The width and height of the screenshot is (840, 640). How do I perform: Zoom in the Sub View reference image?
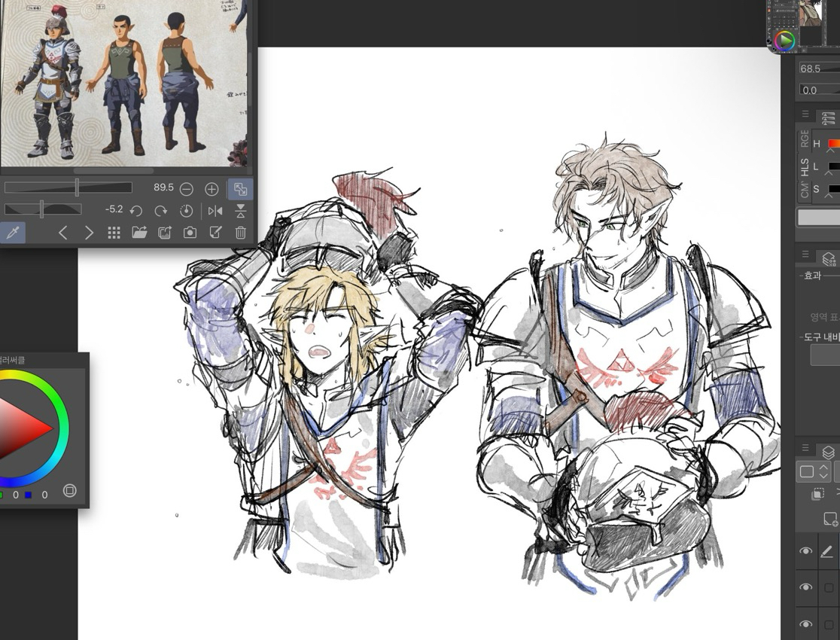(x=212, y=189)
